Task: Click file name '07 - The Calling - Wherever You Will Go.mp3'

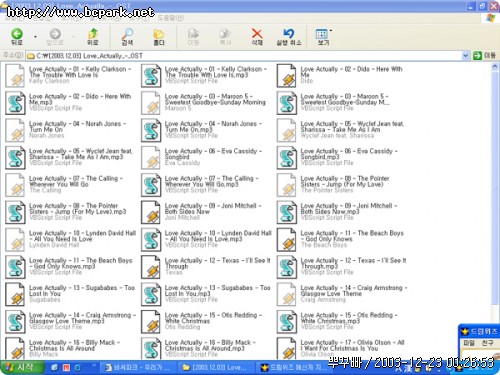Action: (212, 181)
